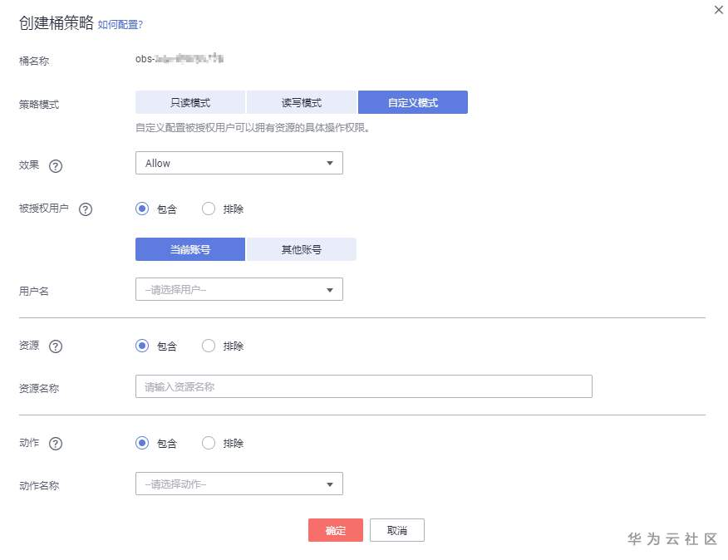728x560 pixels.
Task: Select 包含 radio for 动作
Action: 142,443
